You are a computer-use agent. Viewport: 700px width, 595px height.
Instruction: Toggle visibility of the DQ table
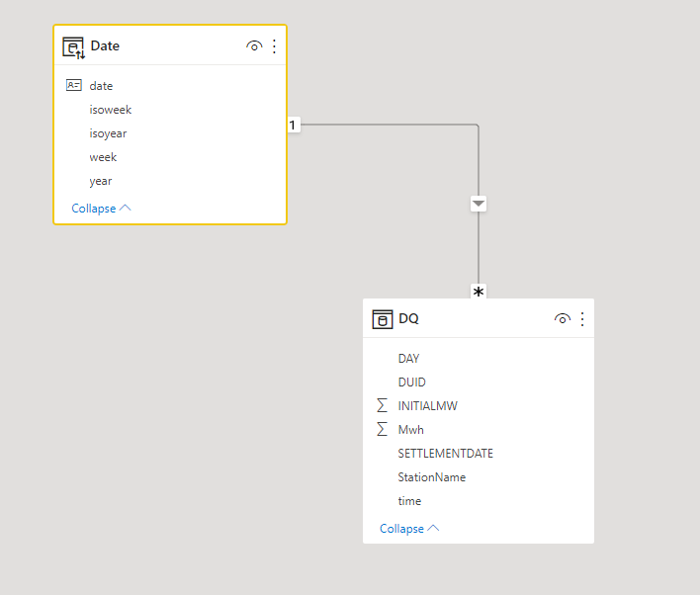click(563, 319)
